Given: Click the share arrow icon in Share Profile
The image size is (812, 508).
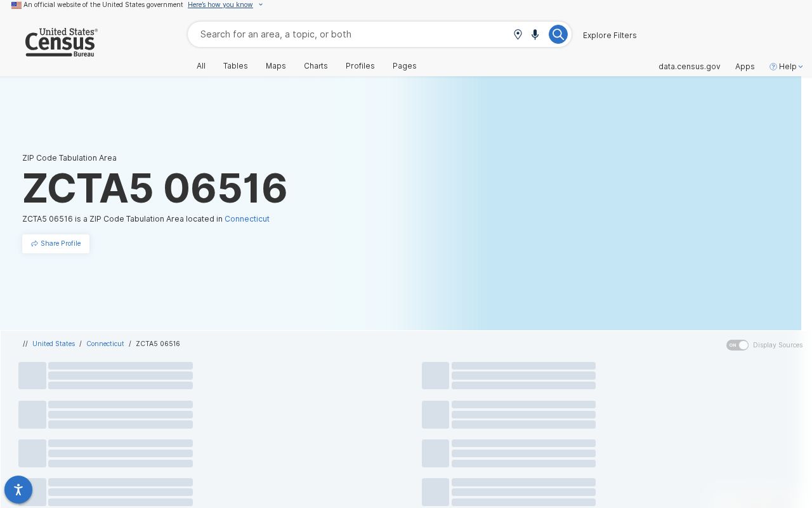Looking at the screenshot, I should click(34, 244).
